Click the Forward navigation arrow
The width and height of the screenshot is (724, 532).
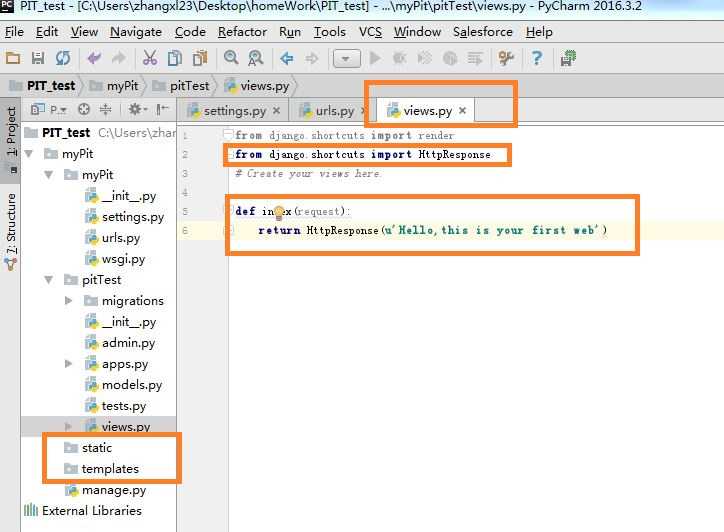click(x=312, y=58)
